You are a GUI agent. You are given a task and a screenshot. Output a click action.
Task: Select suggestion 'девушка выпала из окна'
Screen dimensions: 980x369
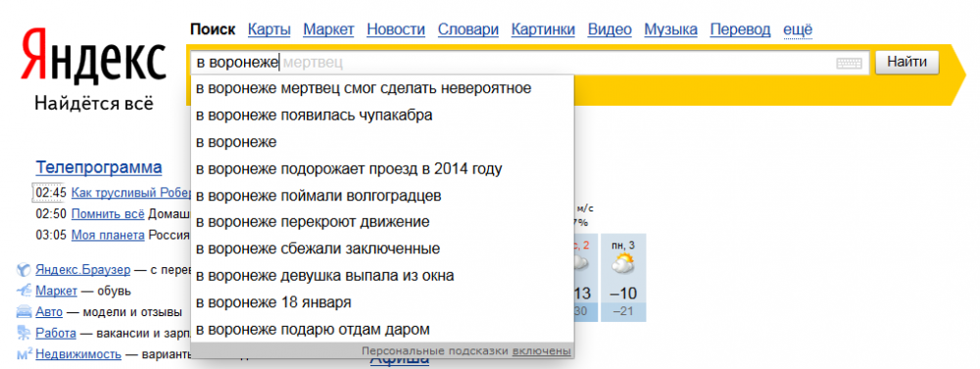click(382, 275)
